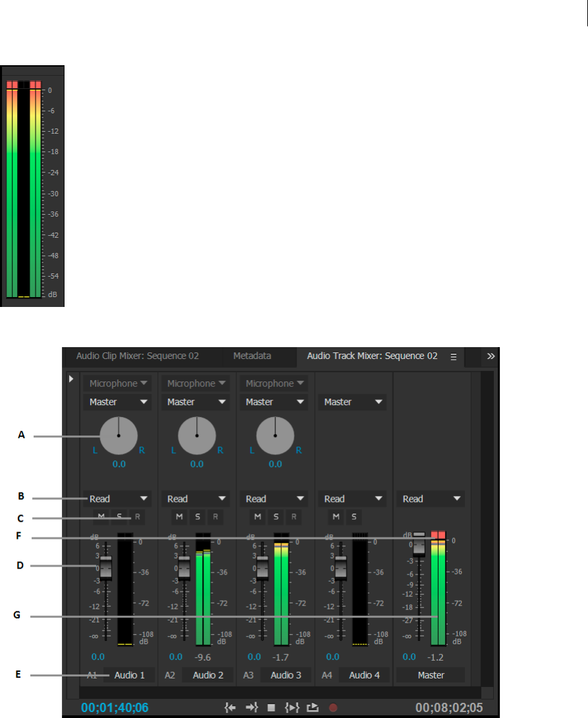The width and height of the screenshot is (588, 718).
Task: Click Master track volume fader handle
Action: point(419,545)
